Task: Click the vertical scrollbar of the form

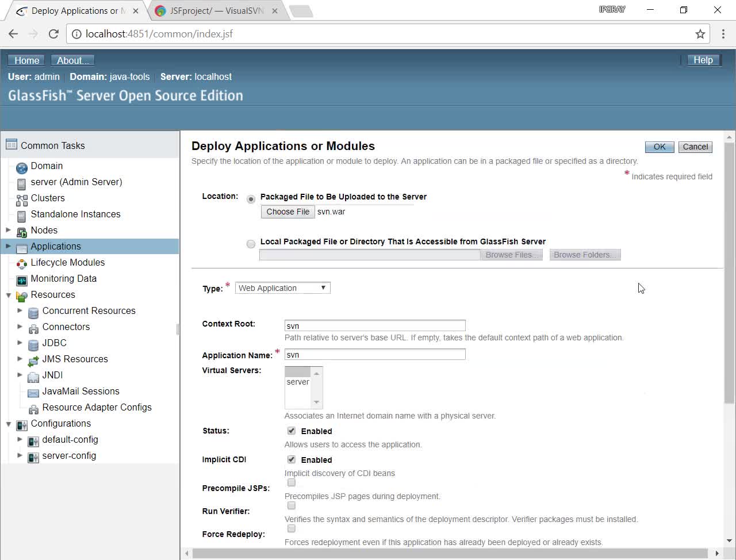Action: pos(729,273)
